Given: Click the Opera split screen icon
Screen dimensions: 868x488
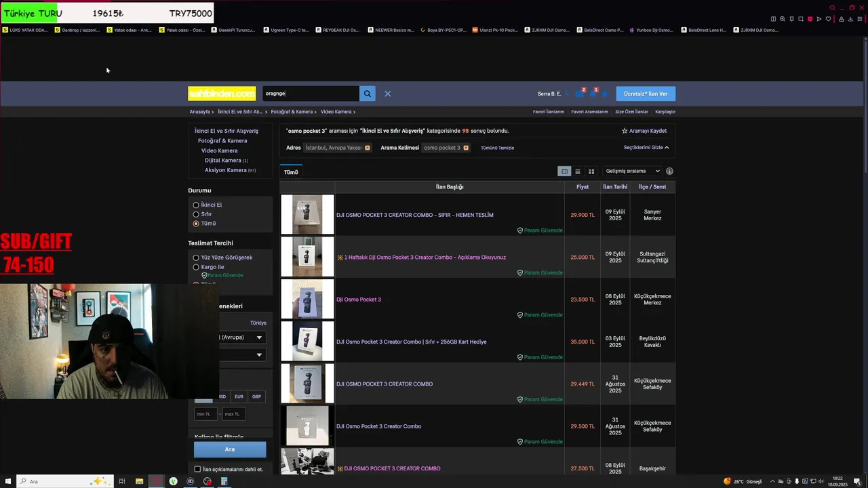Looking at the screenshot, I should point(774,19).
